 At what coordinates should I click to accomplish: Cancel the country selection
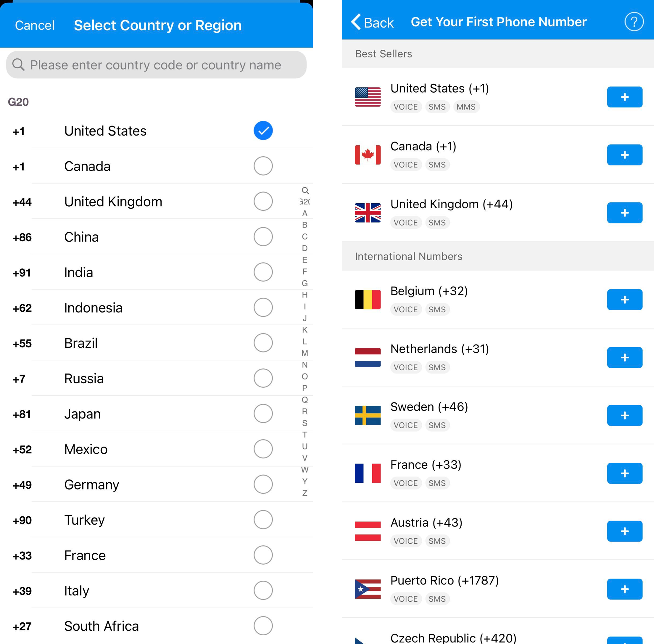pos(35,25)
